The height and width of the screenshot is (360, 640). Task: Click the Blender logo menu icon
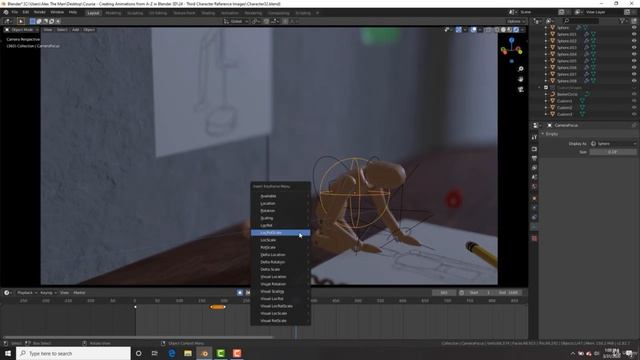tap(6, 12)
